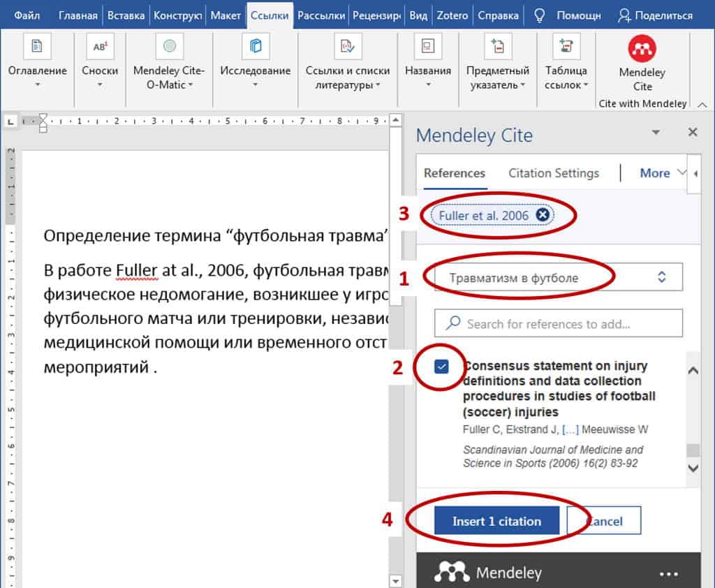Switch to the Конструктор ribbon tab
Screen dimensions: 715x588
pos(178,15)
